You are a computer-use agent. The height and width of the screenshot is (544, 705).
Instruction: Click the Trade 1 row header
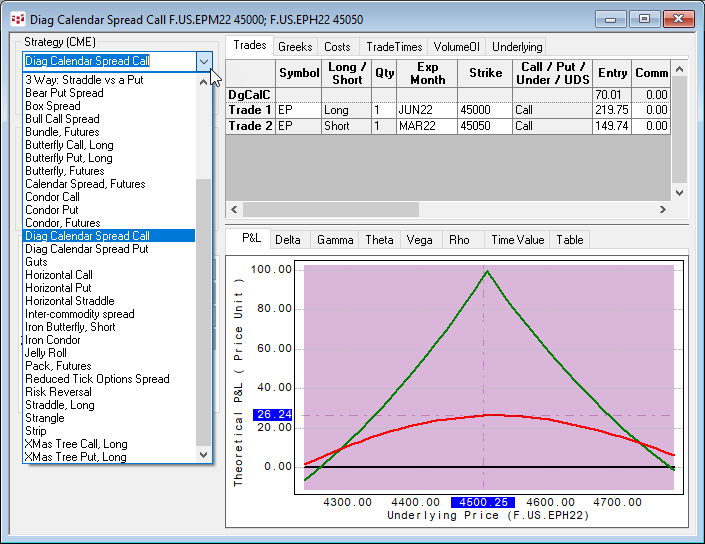250,110
